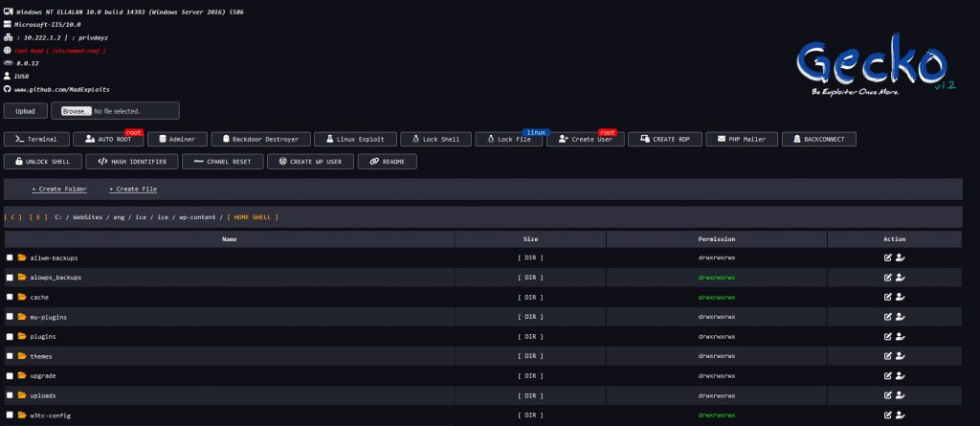Click the Create WP User button
Screen dimensions: 980x426
(x=310, y=162)
